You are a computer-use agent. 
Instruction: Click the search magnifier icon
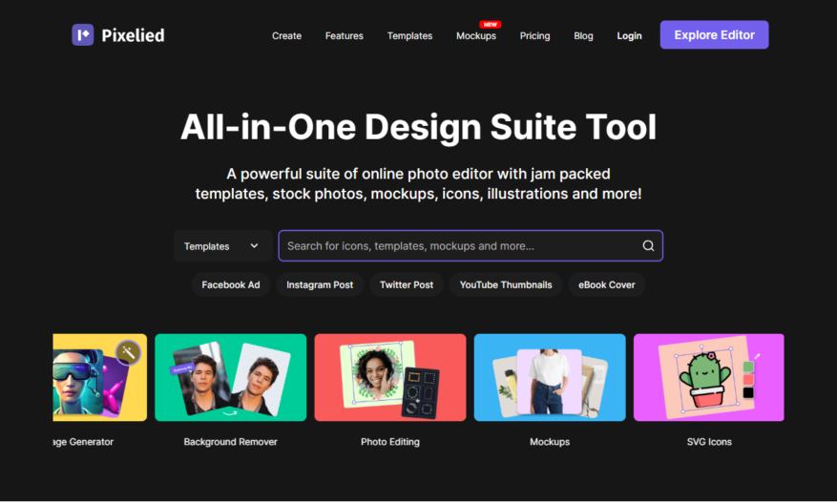click(x=648, y=245)
